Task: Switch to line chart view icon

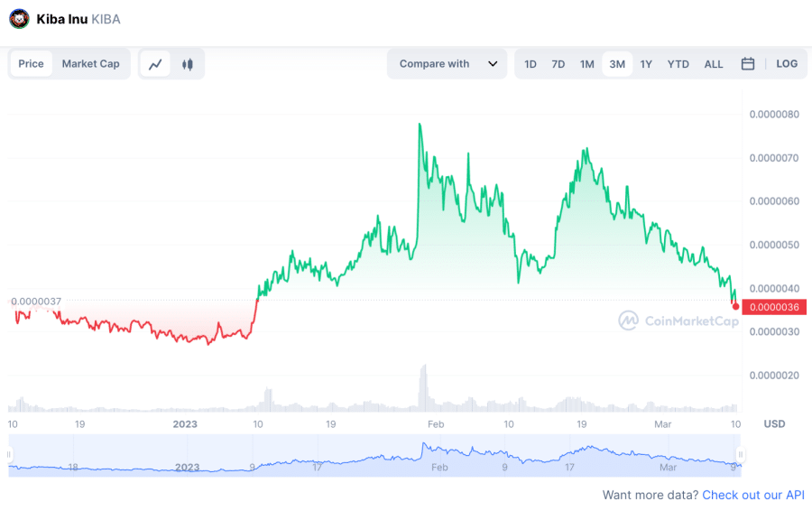Action: click(x=155, y=64)
